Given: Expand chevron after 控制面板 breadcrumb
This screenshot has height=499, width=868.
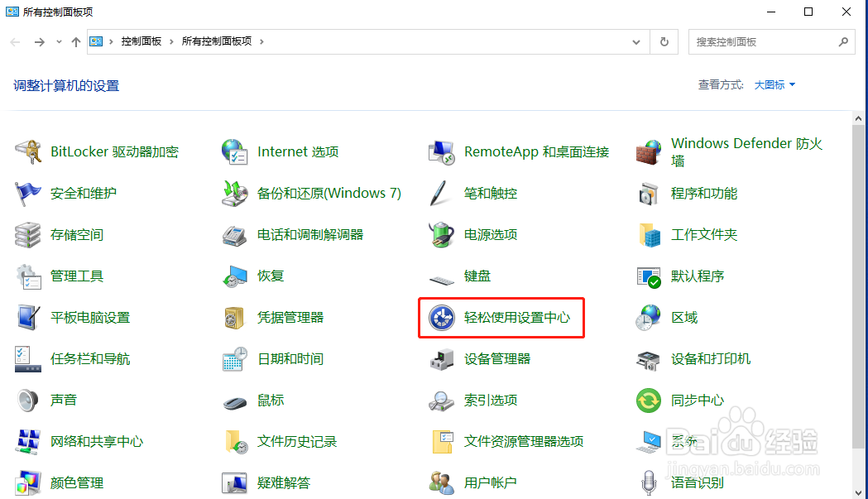Looking at the screenshot, I should (171, 41).
